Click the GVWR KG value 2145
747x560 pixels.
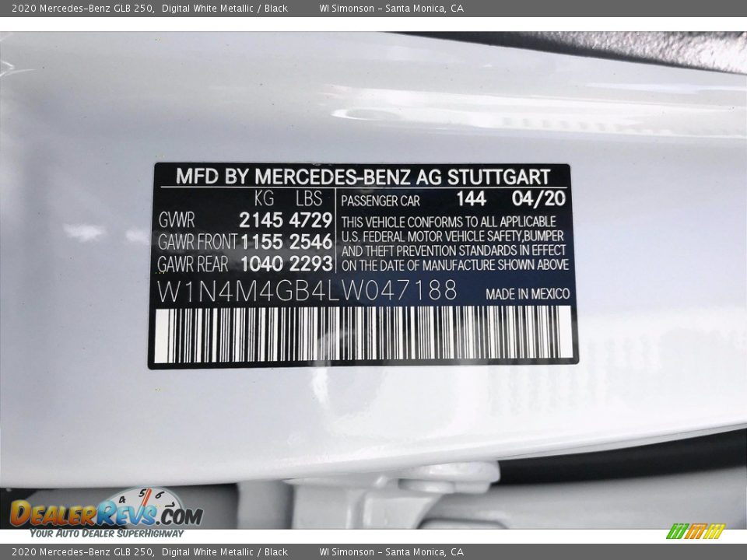[261, 220]
